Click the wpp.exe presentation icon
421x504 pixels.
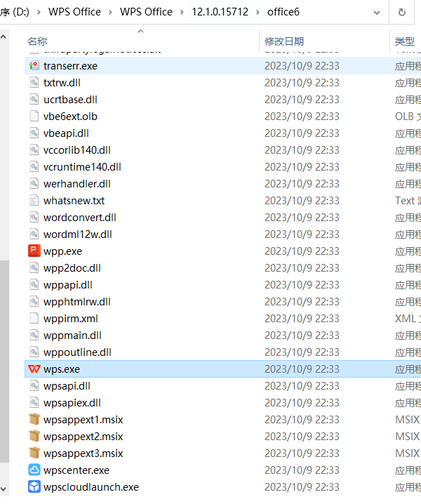point(34,251)
